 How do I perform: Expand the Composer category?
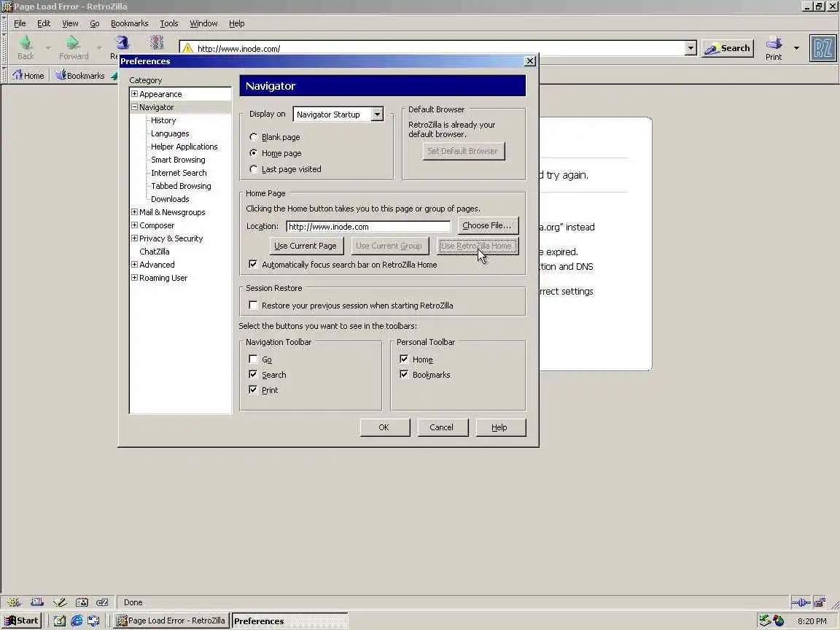pos(134,225)
